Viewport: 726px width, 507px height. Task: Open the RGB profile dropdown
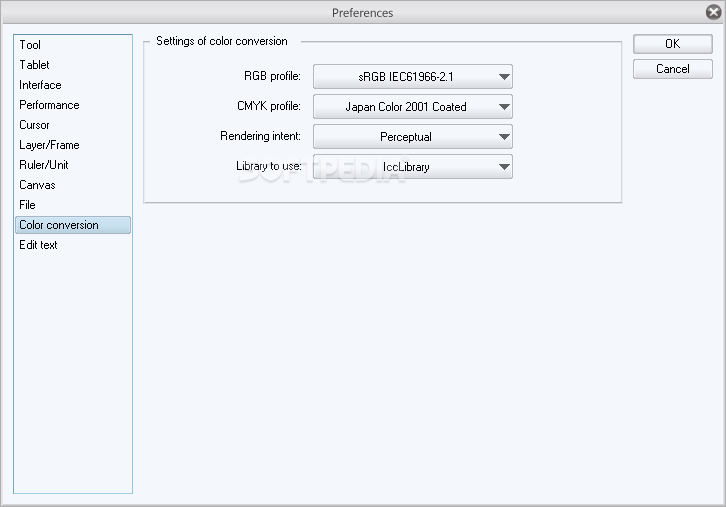pyautogui.click(x=413, y=76)
